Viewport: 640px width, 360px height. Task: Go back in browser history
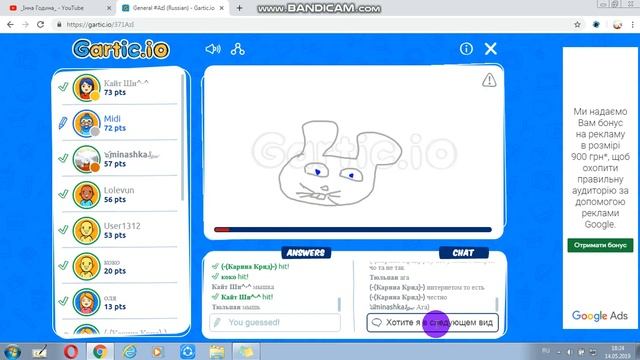click(x=10, y=24)
